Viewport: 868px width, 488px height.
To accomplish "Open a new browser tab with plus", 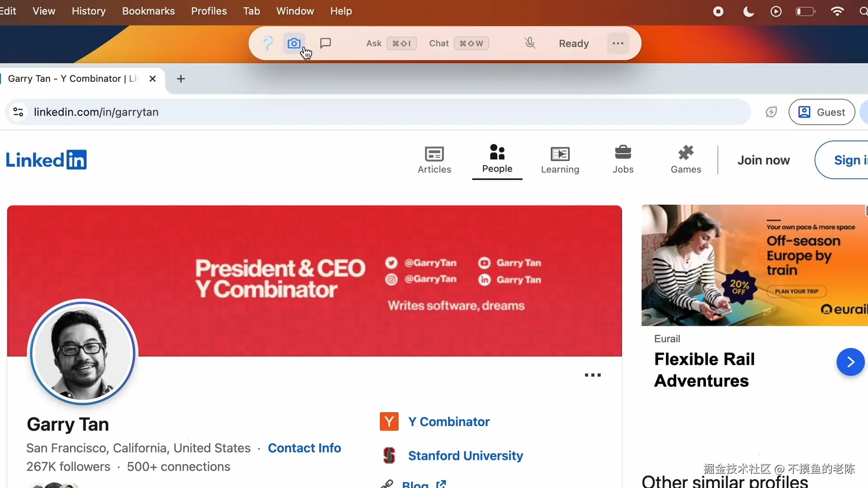I will (181, 79).
